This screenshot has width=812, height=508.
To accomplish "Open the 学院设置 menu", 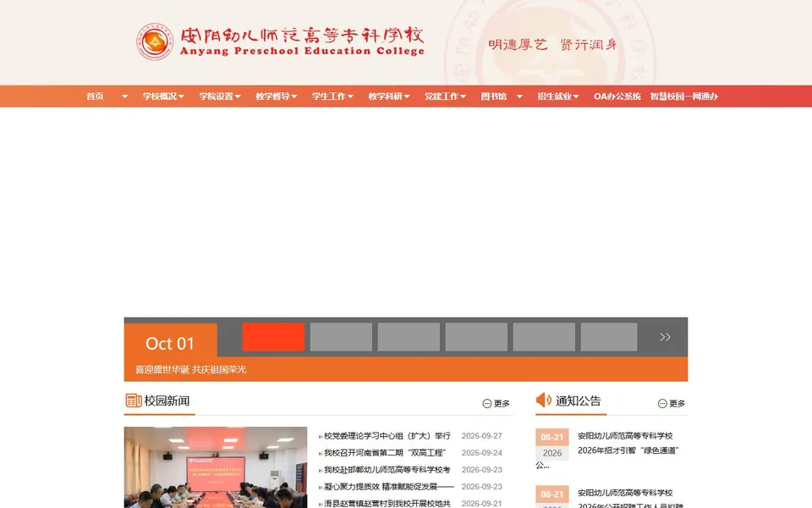I will coord(217,97).
